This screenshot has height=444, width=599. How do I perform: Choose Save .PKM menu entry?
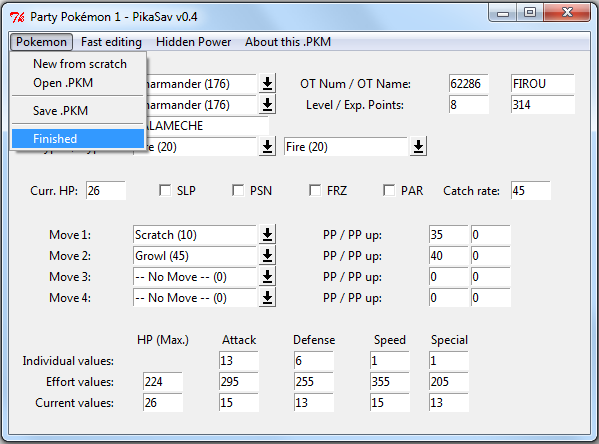(x=78, y=111)
